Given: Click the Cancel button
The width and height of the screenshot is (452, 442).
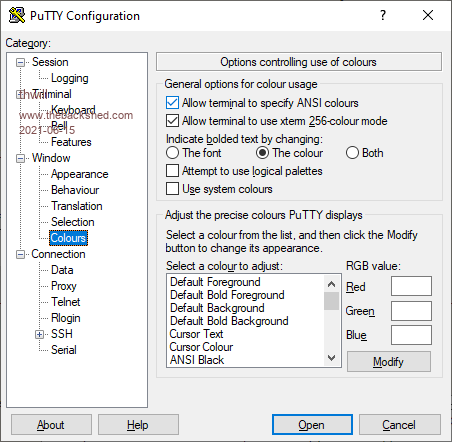Looking at the screenshot, I should point(400,425).
